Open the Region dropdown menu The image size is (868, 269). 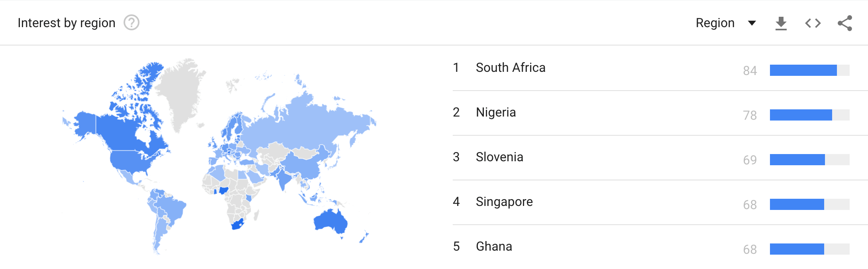715,23
